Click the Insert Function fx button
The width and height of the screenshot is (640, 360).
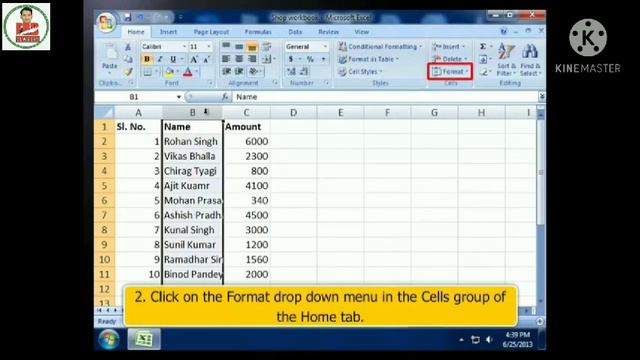pyautogui.click(x=225, y=97)
